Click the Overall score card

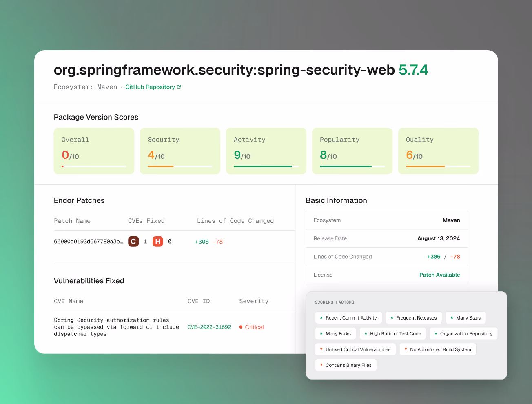click(x=94, y=151)
